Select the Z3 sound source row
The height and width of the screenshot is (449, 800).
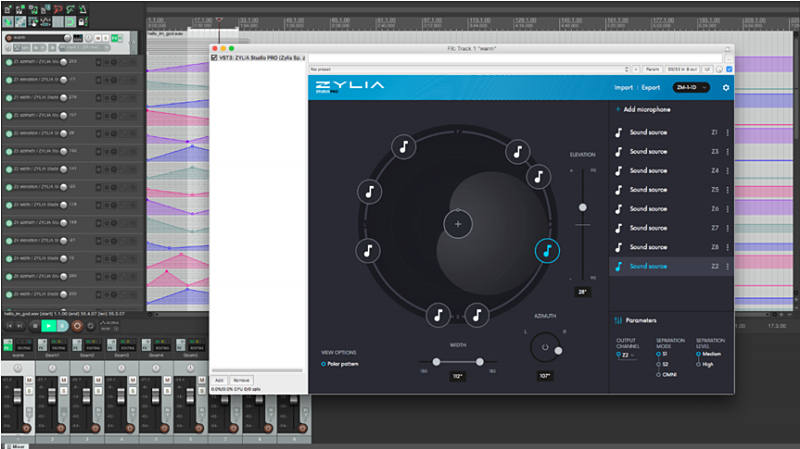[x=671, y=152]
